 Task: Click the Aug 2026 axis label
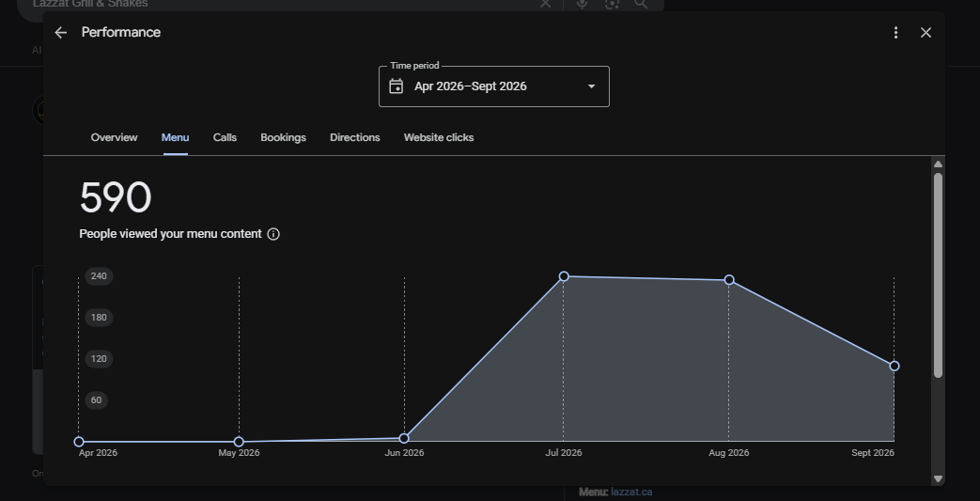click(729, 453)
